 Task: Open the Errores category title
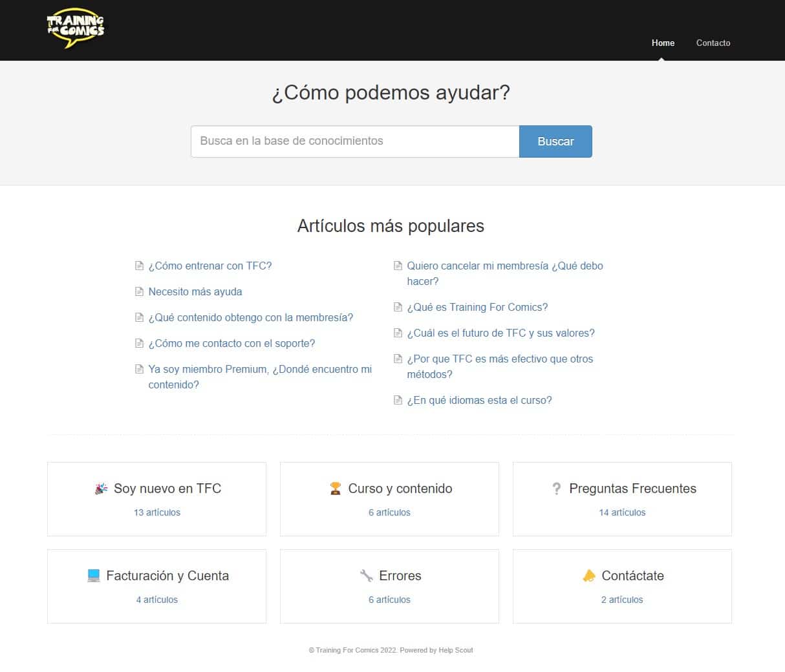[400, 576]
